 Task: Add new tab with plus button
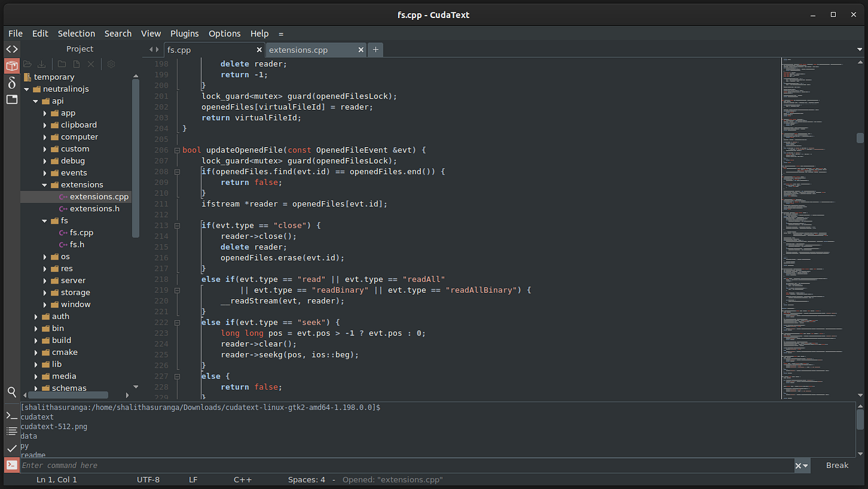coord(375,50)
